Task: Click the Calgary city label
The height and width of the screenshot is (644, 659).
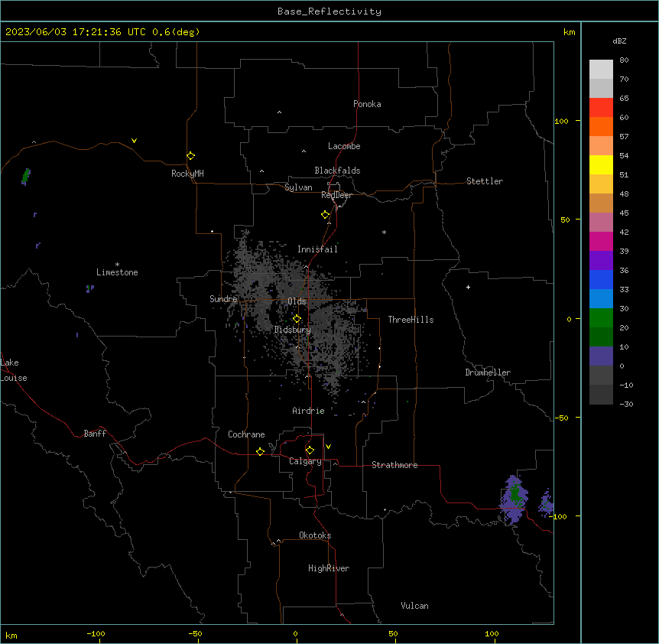Action: pos(305,461)
